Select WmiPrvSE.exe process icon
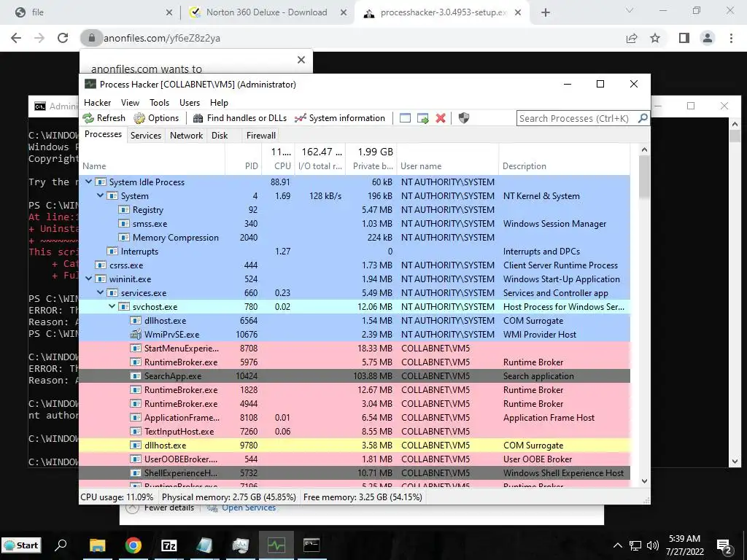Screen dimensions: 747x560 point(136,334)
